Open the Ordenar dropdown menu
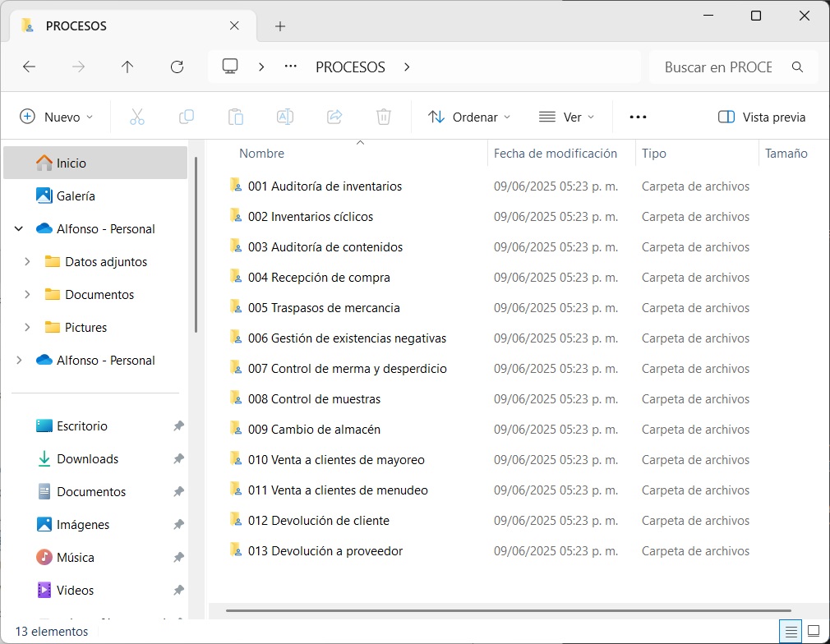The image size is (830, 644). coord(469,117)
